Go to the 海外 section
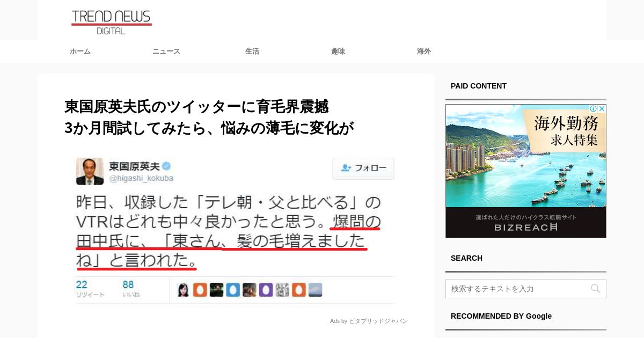Image resolution: width=644 pixels, height=338 pixels. pos(424,52)
